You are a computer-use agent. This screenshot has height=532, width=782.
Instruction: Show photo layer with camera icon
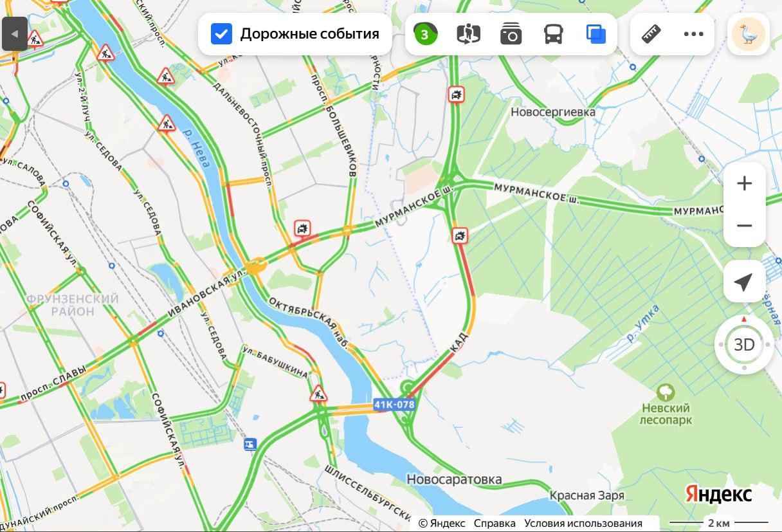point(511,33)
